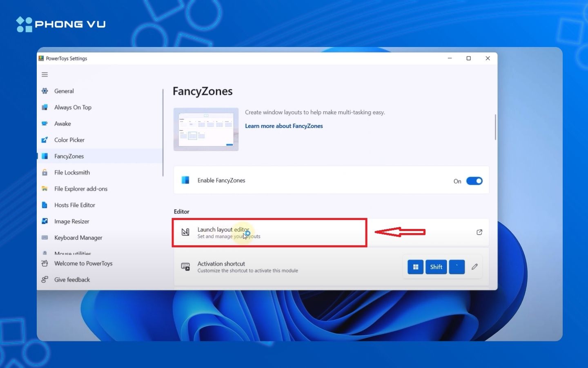Click the Enable FancyZones switch
Screen dimensions: 588x368
click(474, 180)
